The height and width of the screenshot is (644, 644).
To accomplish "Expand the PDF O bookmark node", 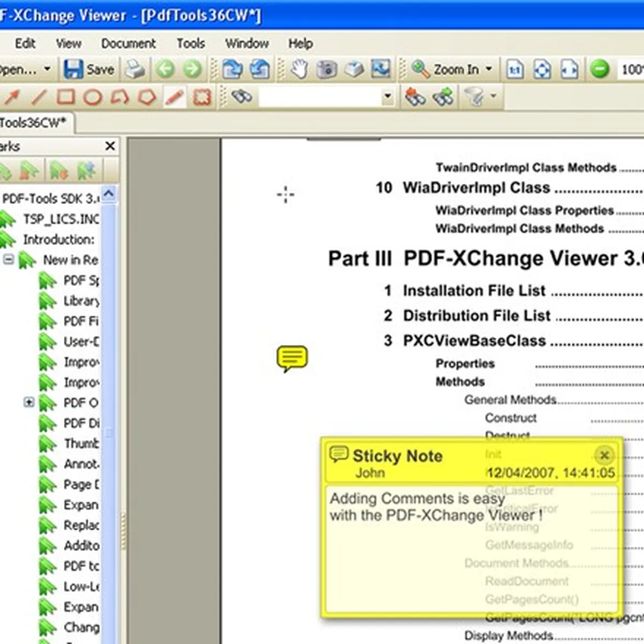I will (29, 402).
